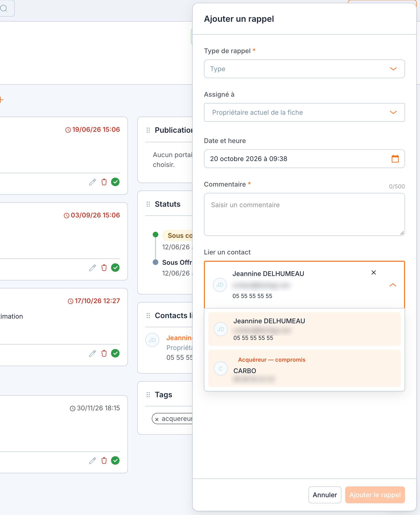Click the search magnifier icon

click(4, 8)
